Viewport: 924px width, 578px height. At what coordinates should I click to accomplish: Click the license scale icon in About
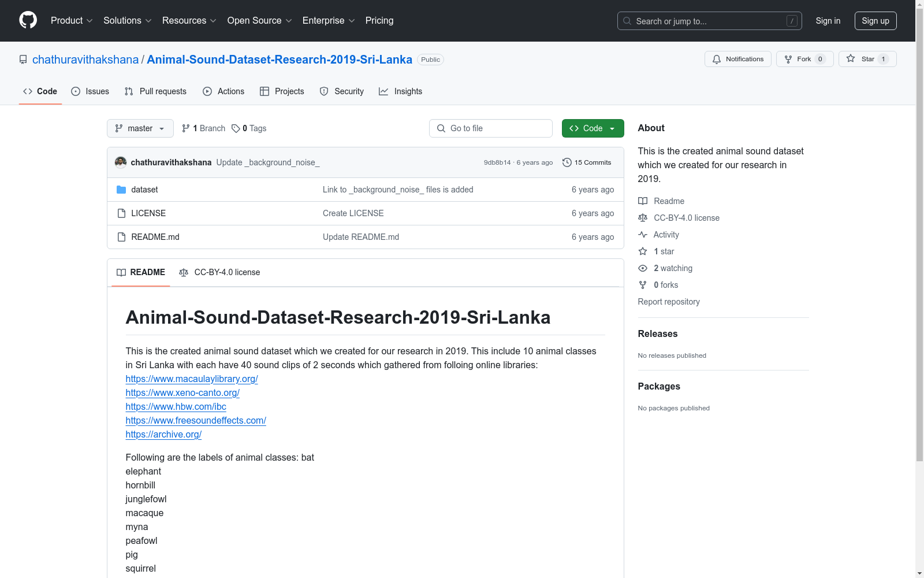(x=643, y=218)
